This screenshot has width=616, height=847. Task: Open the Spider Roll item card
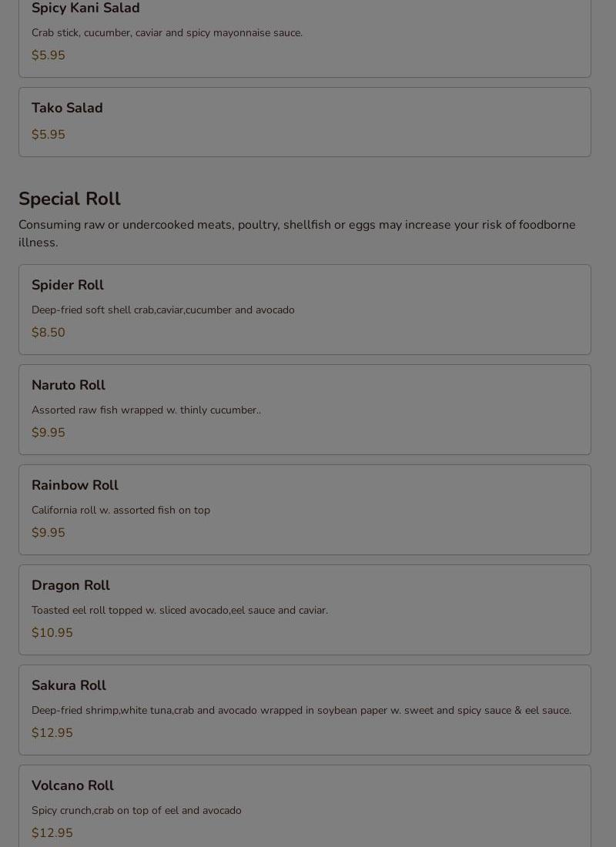[305, 310]
